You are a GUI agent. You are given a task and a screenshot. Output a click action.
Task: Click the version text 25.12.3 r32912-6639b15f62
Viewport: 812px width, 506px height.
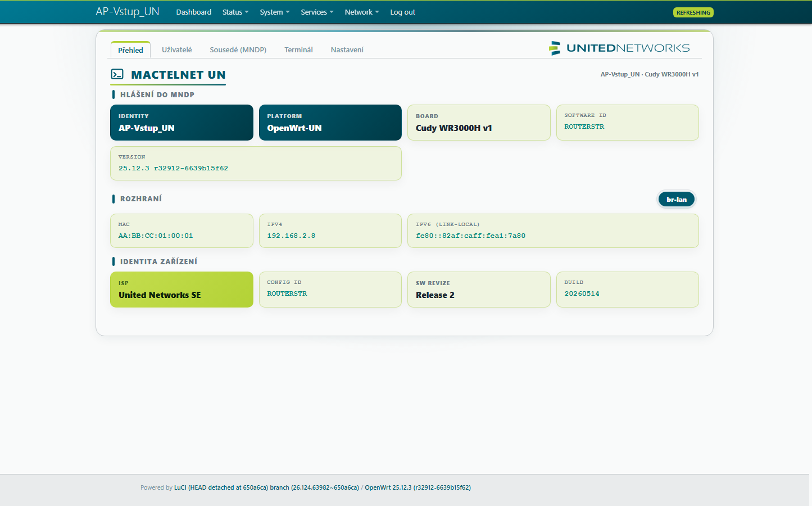coord(173,168)
